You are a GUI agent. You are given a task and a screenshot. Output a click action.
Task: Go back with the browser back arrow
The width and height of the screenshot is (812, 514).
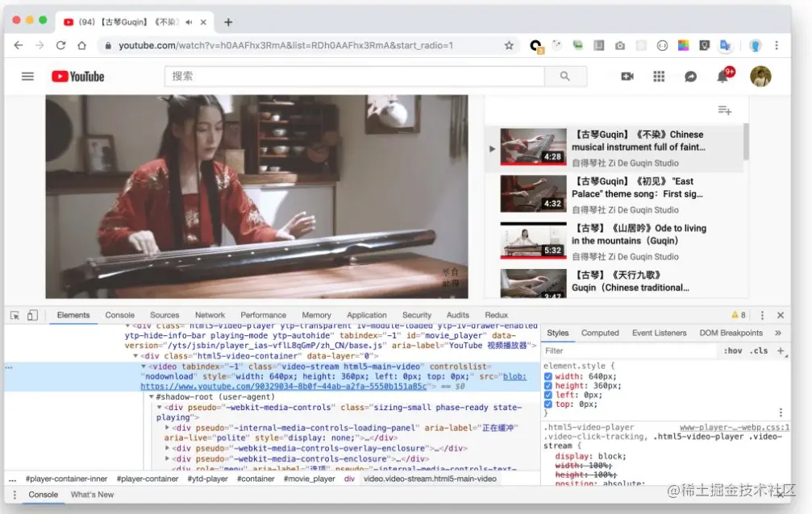[19, 46]
